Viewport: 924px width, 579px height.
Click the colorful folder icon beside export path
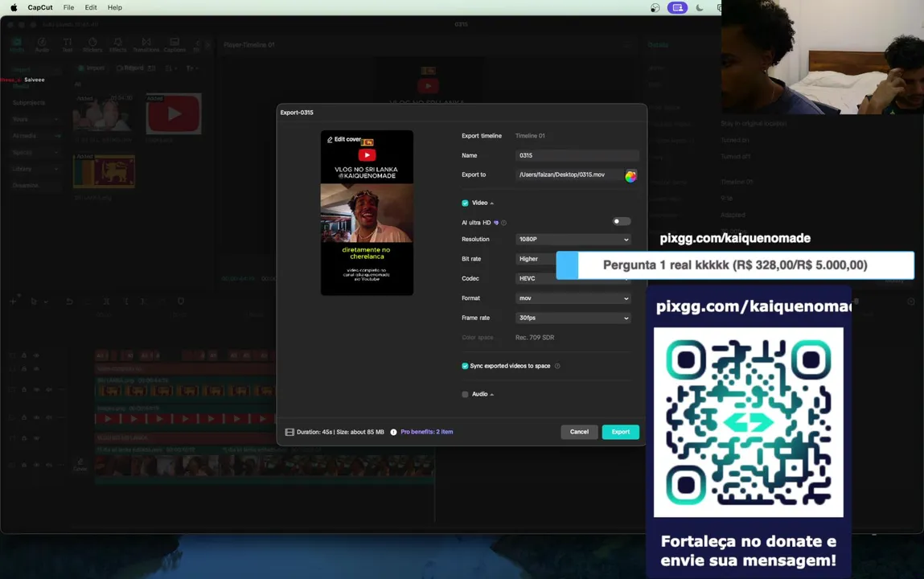(630, 175)
